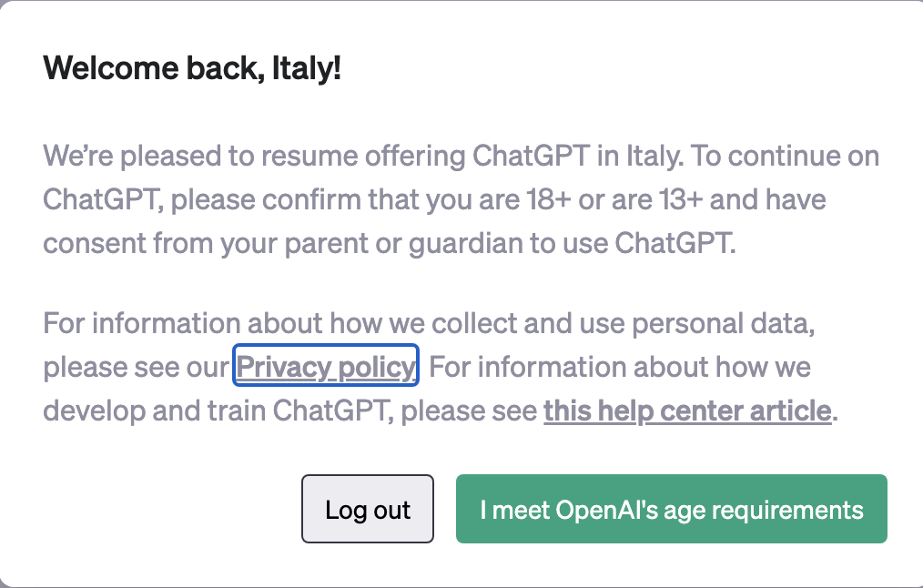Confirm "I meet OpenAI's age requirements"
The height and width of the screenshot is (588, 923).
[671, 509]
